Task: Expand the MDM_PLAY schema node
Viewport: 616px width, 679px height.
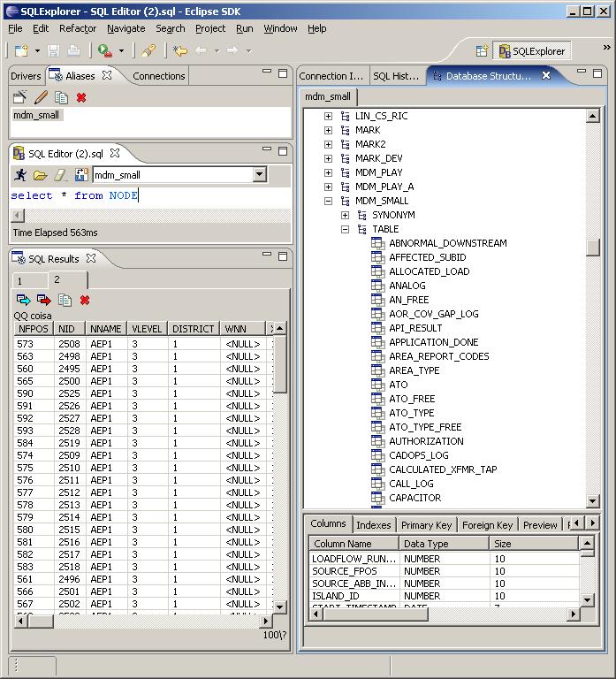Action: click(x=329, y=172)
